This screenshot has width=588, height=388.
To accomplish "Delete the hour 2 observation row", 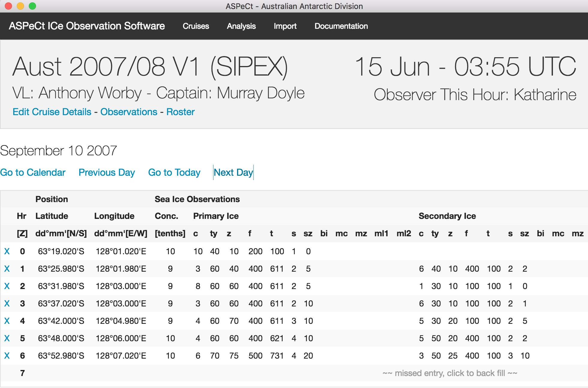I will pyautogui.click(x=7, y=286).
